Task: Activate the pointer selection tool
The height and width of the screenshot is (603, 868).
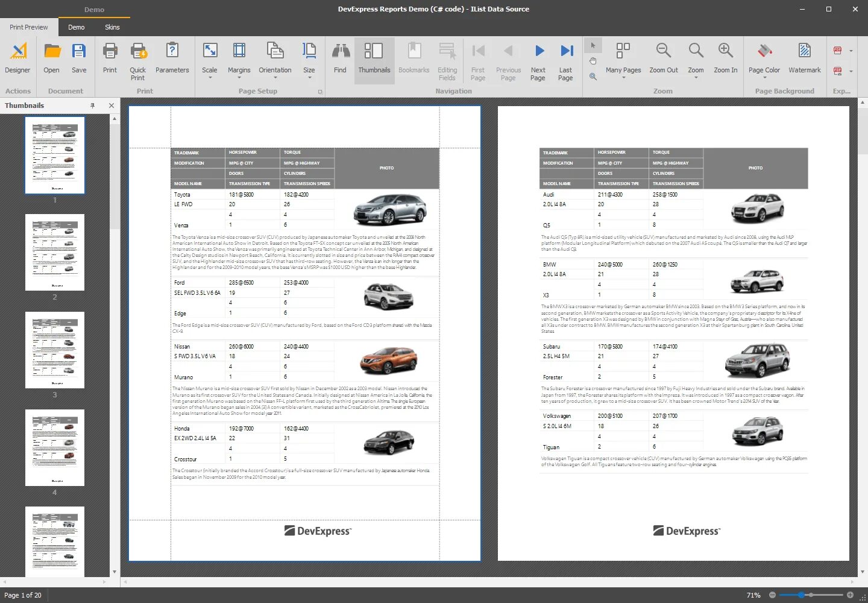Action: click(x=593, y=45)
